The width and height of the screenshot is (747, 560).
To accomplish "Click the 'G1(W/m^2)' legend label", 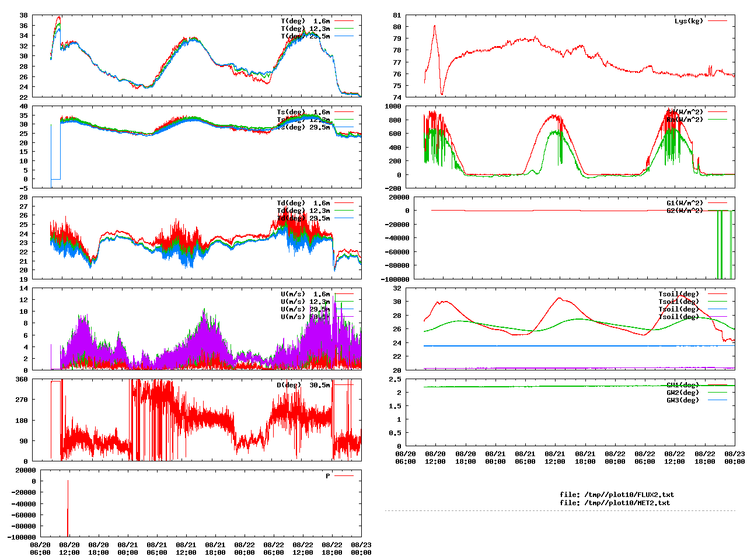I will pyautogui.click(x=685, y=203).
